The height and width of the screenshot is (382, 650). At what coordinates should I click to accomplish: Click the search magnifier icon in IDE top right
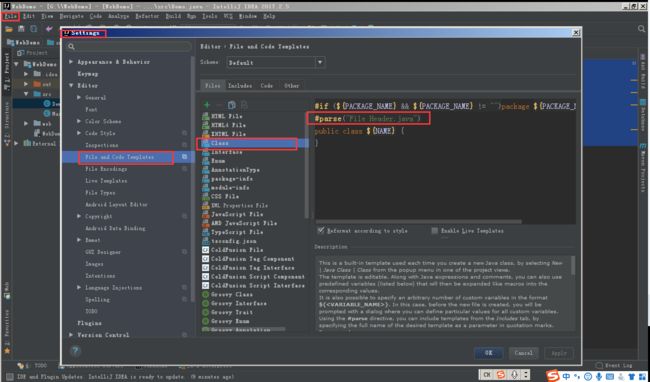641,29
